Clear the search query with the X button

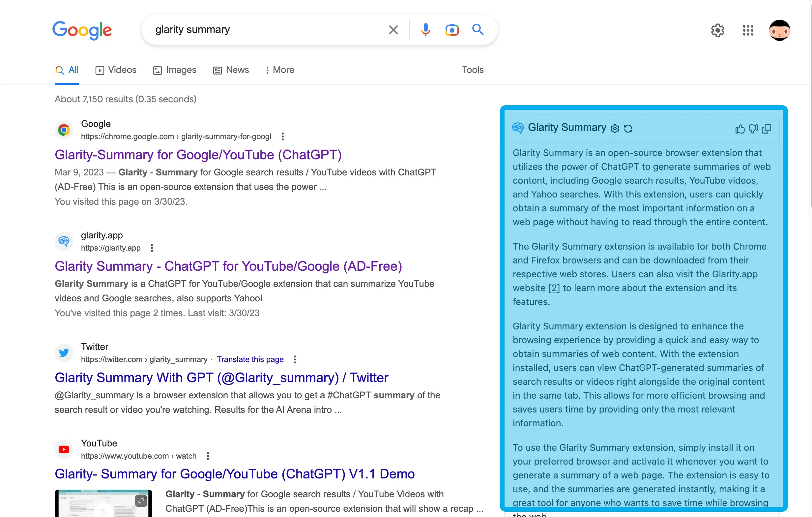click(393, 30)
